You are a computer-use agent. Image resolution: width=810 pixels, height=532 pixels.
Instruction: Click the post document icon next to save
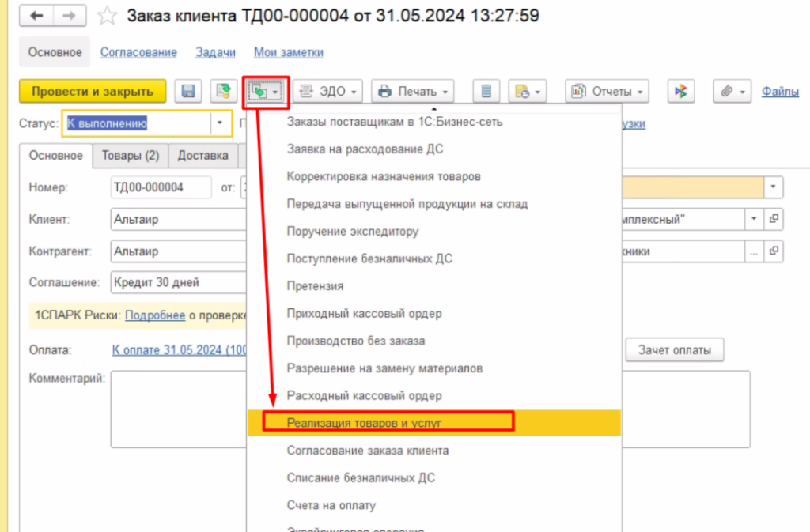[x=223, y=92]
